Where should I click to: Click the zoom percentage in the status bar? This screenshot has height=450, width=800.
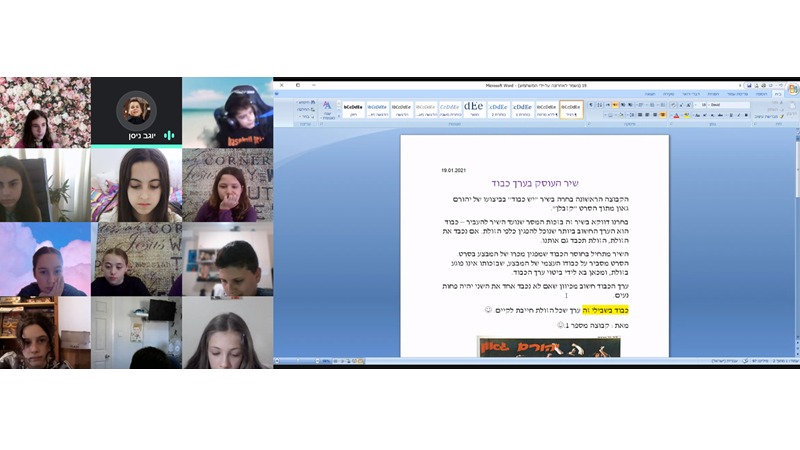(x=327, y=361)
